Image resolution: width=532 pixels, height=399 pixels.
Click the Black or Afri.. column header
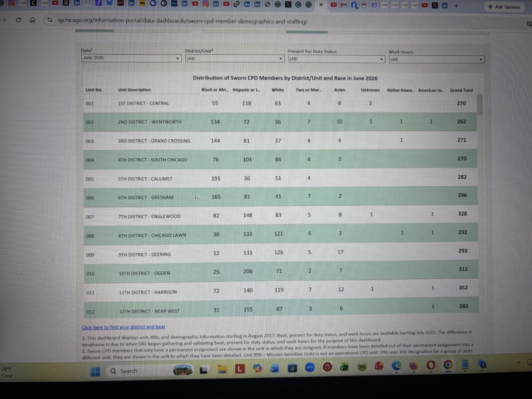[x=215, y=90]
